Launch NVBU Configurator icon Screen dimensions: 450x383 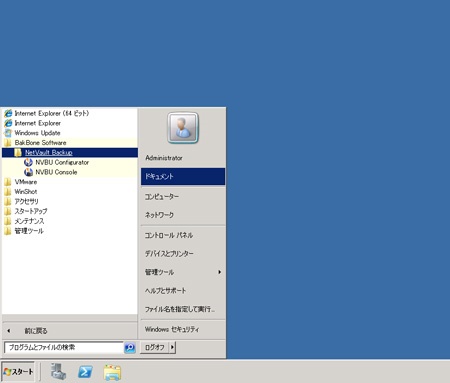(28, 162)
